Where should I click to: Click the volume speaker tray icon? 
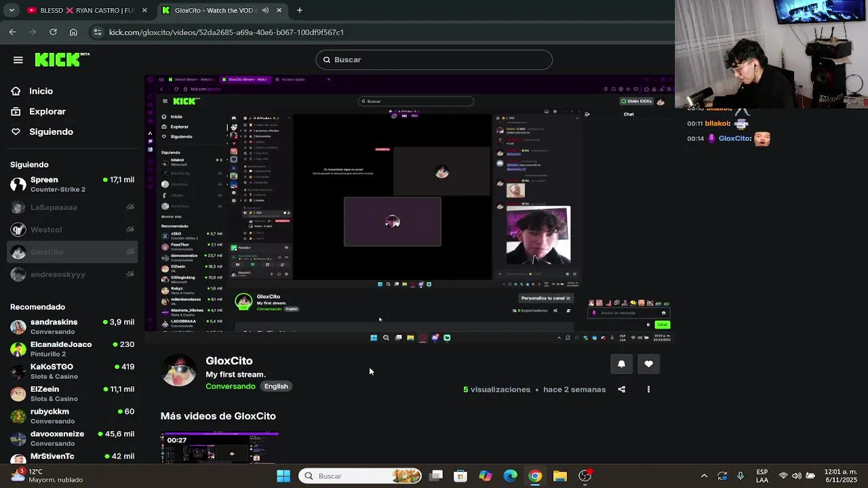point(797,476)
